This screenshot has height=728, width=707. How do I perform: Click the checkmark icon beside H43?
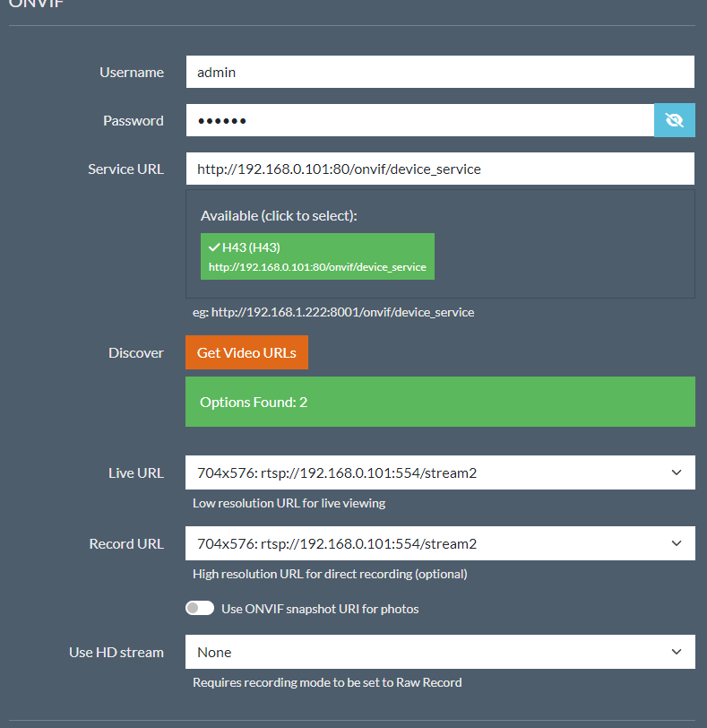pos(214,247)
